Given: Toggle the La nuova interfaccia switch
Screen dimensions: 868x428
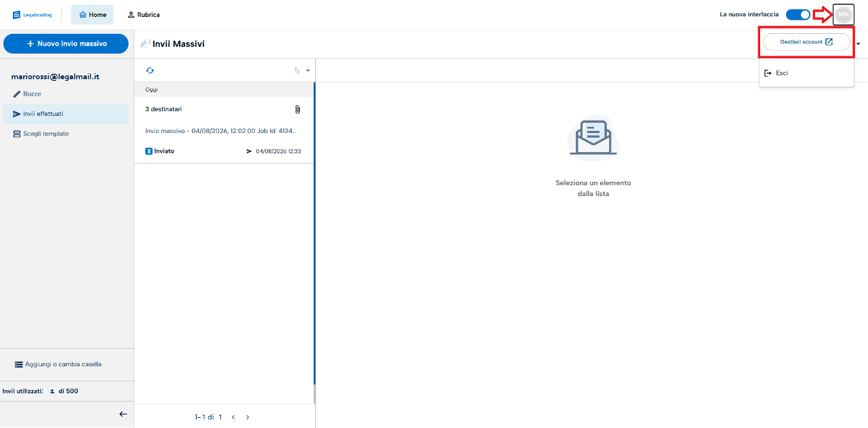Looking at the screenshot, I should [x=798, y=14].
